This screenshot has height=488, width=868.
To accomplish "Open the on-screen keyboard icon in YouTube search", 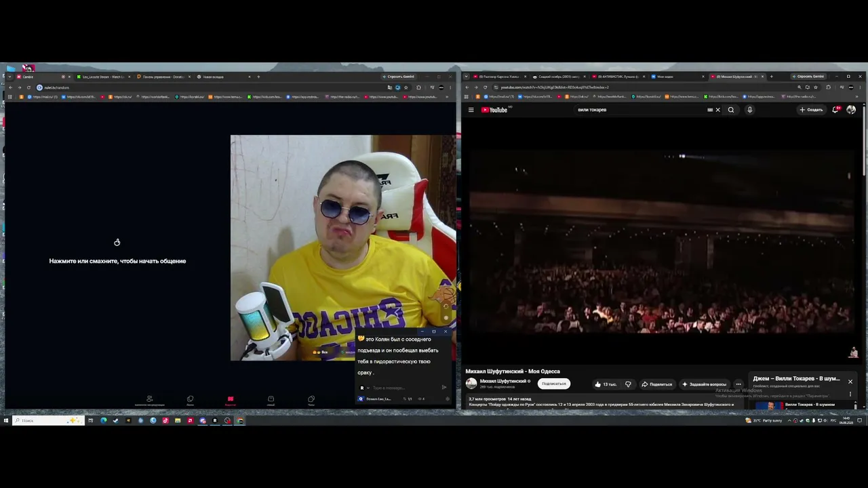I will (710, 110).
